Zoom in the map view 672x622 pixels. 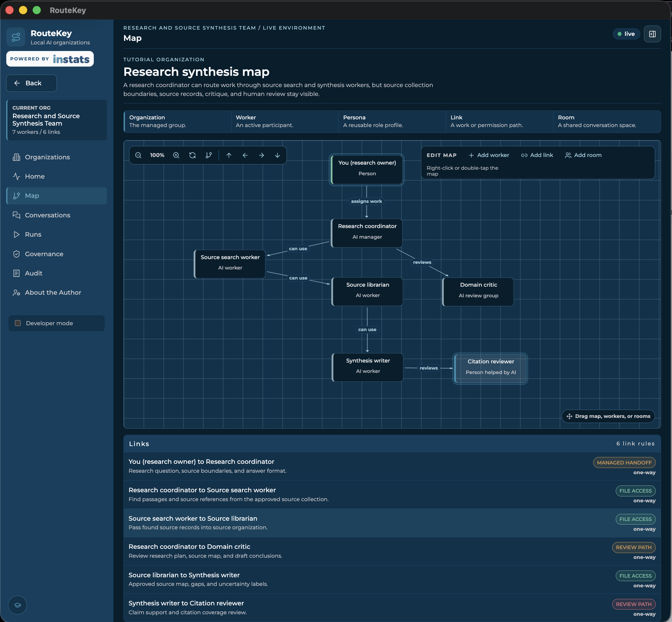(x=176, y=155)
